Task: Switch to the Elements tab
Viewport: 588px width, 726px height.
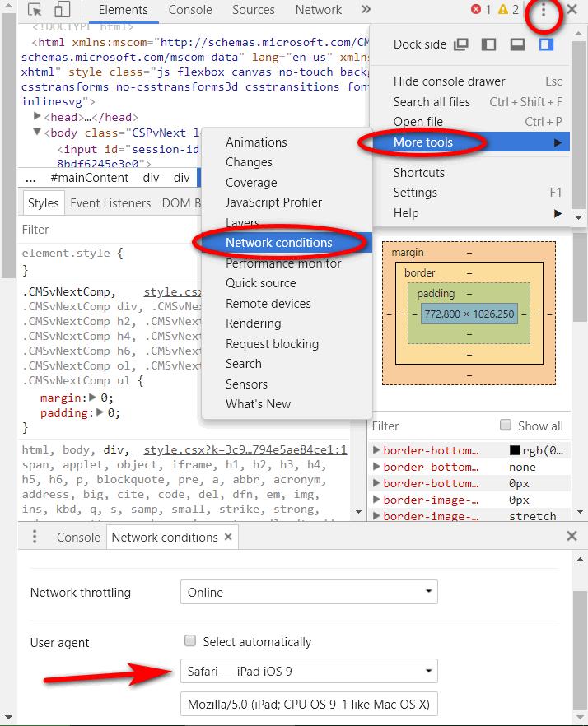Action: 124,10
